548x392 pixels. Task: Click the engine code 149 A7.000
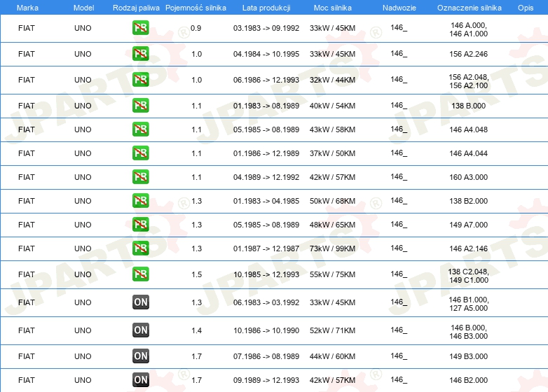468,225
